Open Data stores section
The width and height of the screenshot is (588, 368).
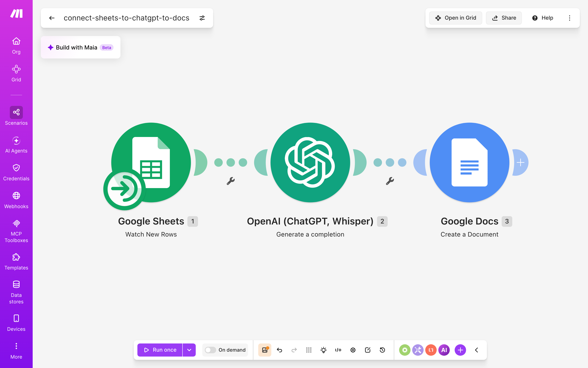[x=16, y=292]
